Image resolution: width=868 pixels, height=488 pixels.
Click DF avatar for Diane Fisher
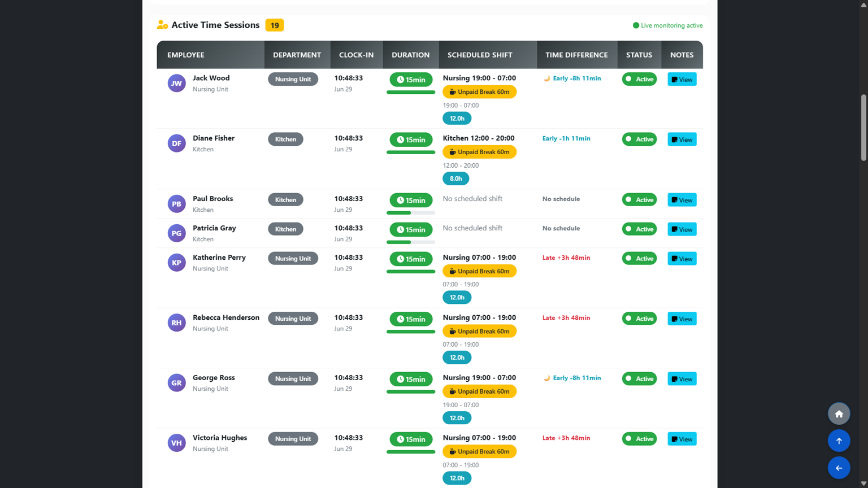[176, 143]
